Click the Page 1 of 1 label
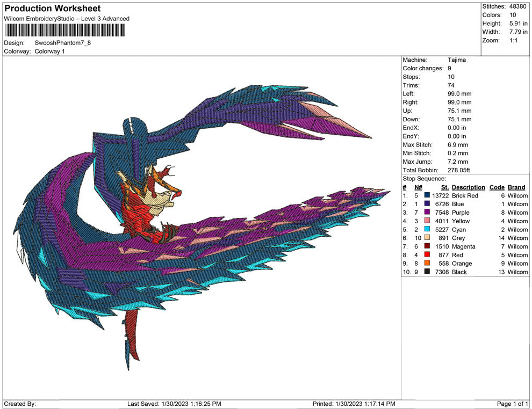This screenshot has width=532, height=409. [x=512, y=404]
